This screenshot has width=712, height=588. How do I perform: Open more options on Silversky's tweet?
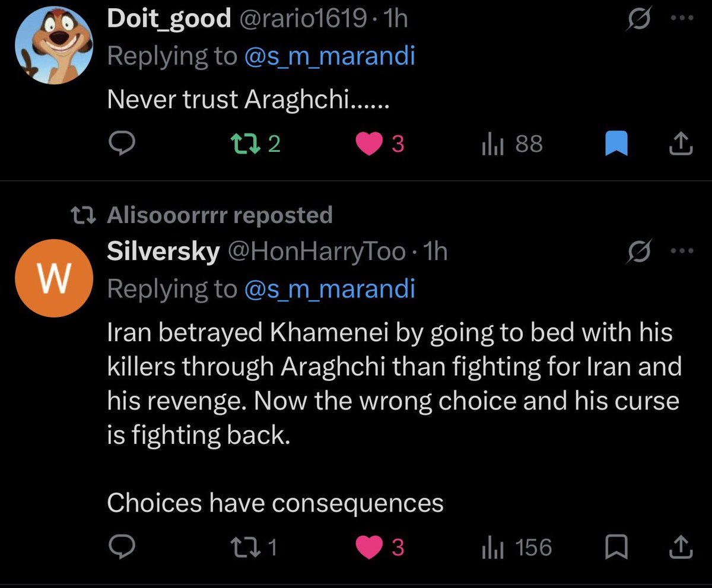tap(681, 250)
